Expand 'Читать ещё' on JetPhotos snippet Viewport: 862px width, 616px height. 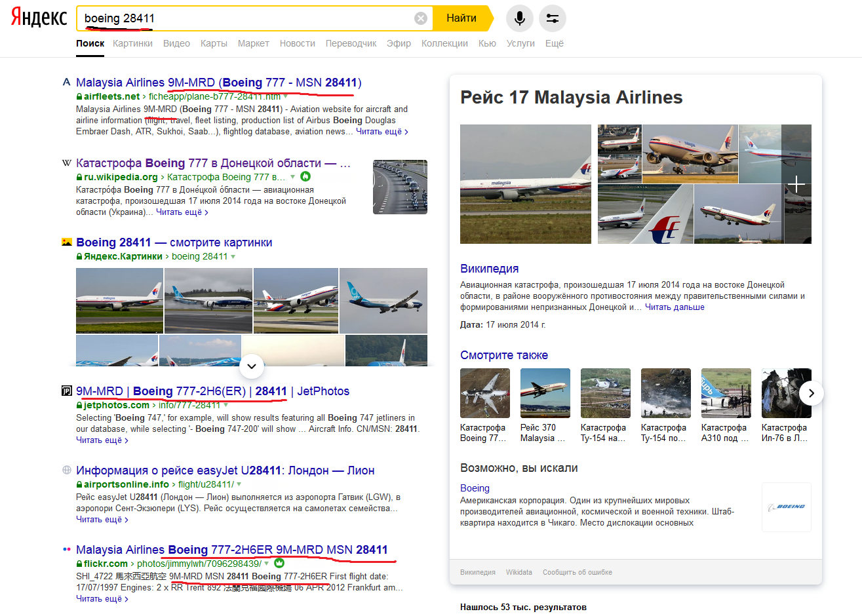pyautogui.click(x=102, y=440)
